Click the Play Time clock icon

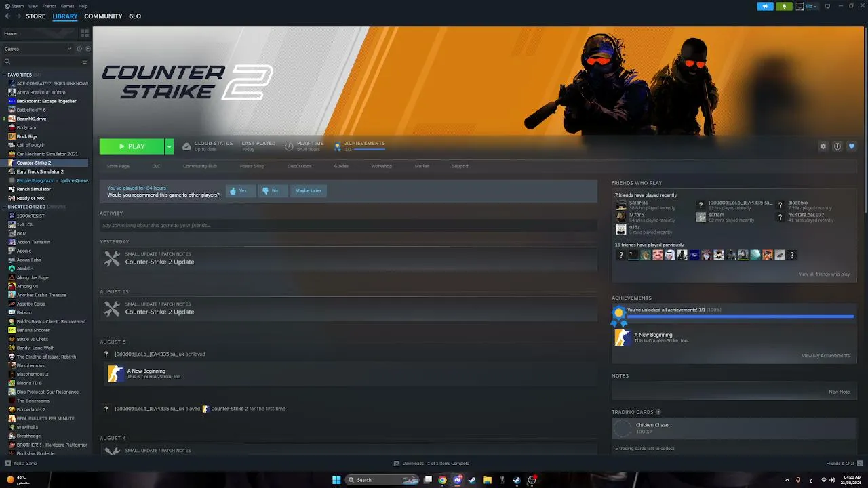[290, 146]
